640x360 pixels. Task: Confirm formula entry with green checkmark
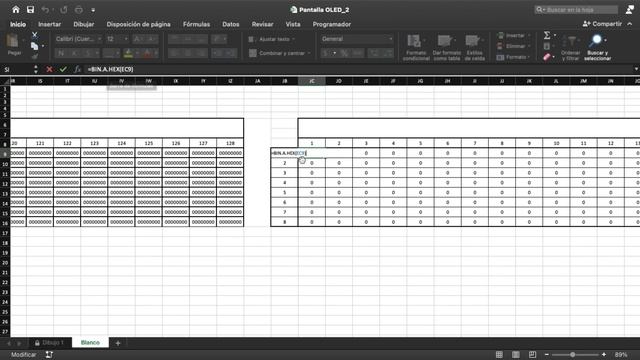63,69
